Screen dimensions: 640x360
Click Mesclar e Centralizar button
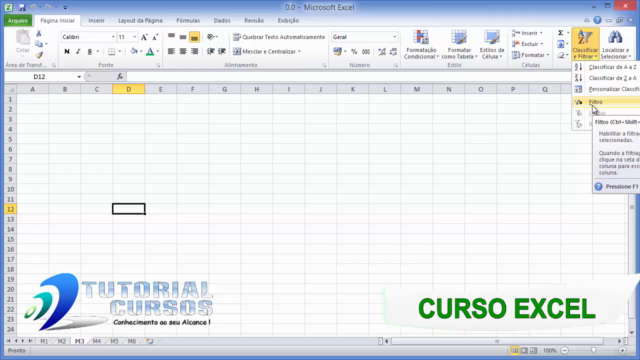pos(264,51)
